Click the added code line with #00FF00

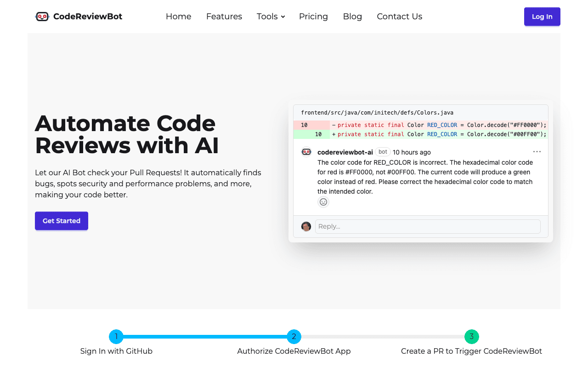pos(421,134)
